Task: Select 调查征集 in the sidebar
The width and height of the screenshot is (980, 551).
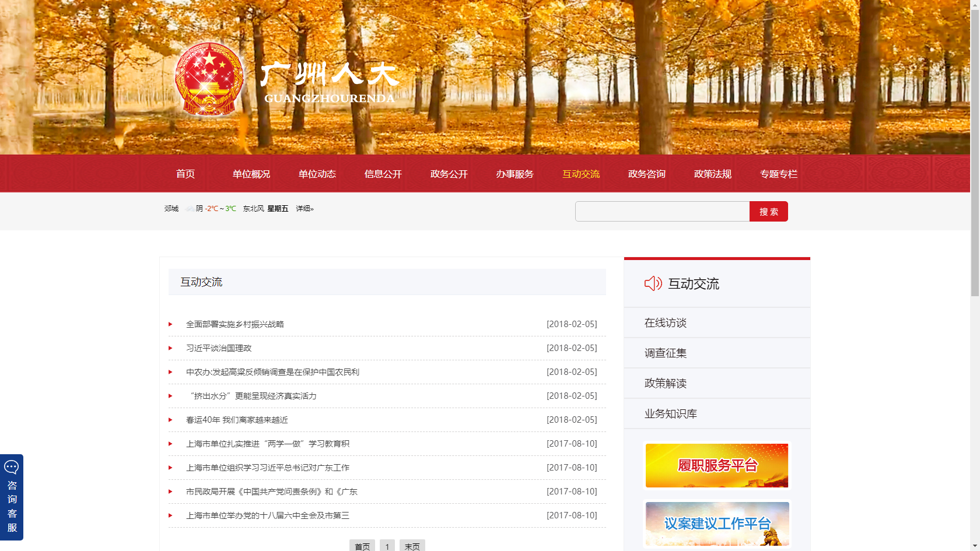Action: point(666,353)
